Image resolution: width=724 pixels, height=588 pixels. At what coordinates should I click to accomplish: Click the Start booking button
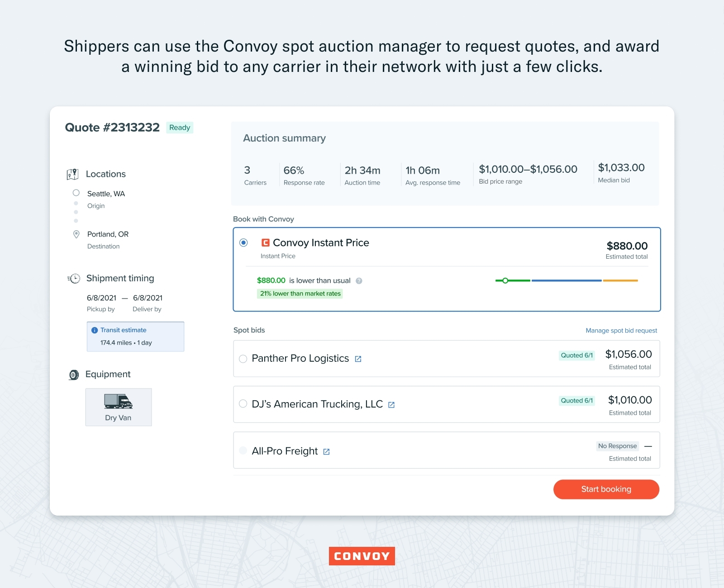pos(606,489)
